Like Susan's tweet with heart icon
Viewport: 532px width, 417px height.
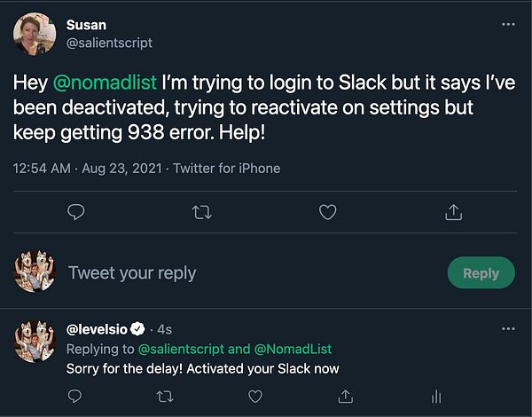pyautogui.click(x=328, y=212)
